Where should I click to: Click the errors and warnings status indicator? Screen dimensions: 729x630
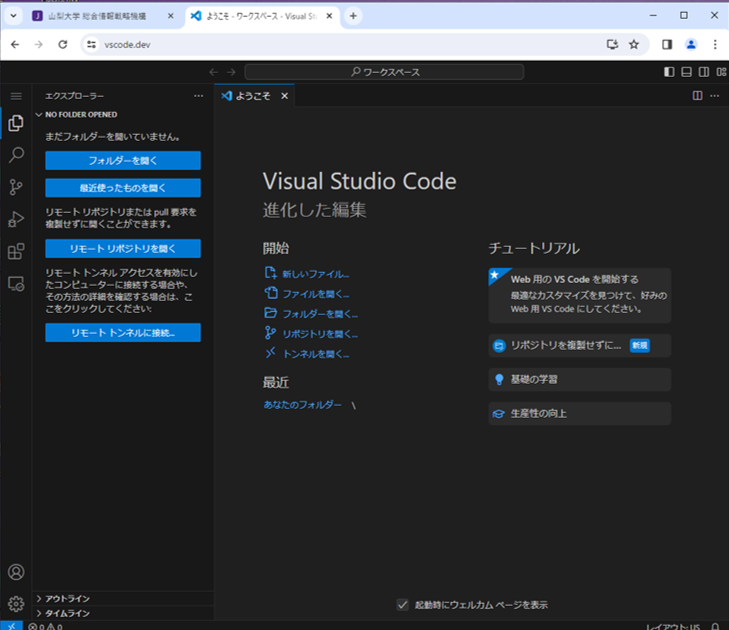45,626
